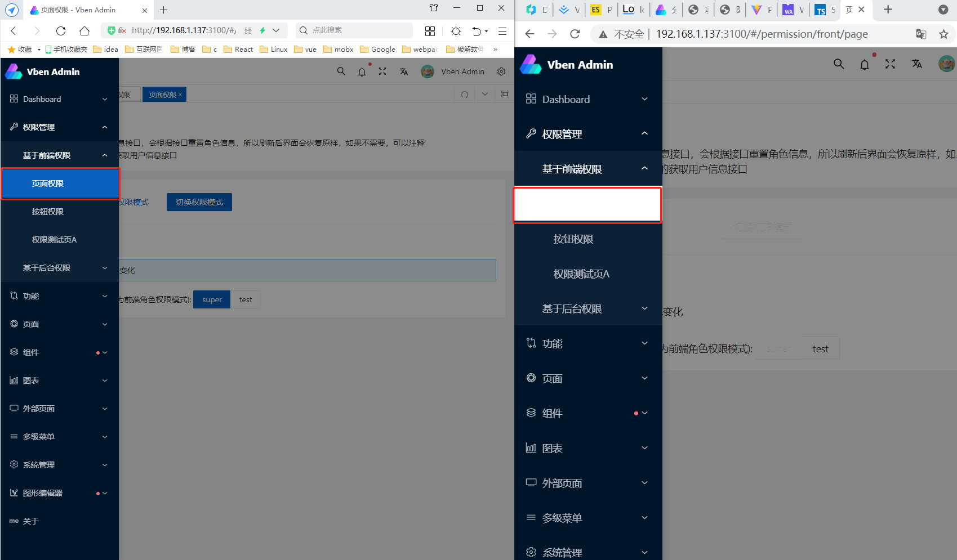Open 权限测试页A in right sidebar
Viewport: 957px width, 560px height.
tap(588, 274)
